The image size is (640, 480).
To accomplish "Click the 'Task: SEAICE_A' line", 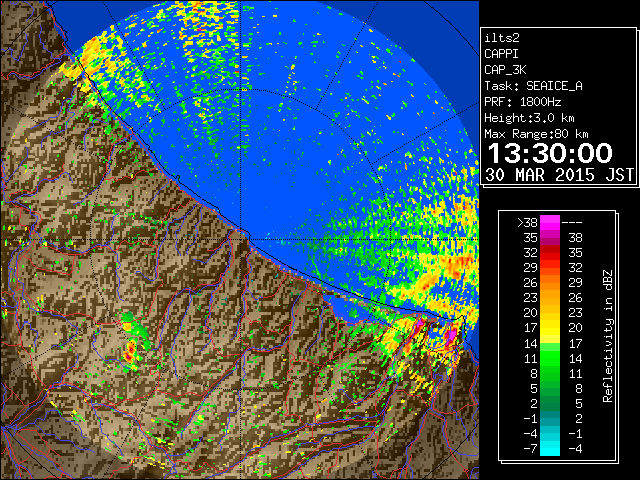I will (x=533, y=86).
